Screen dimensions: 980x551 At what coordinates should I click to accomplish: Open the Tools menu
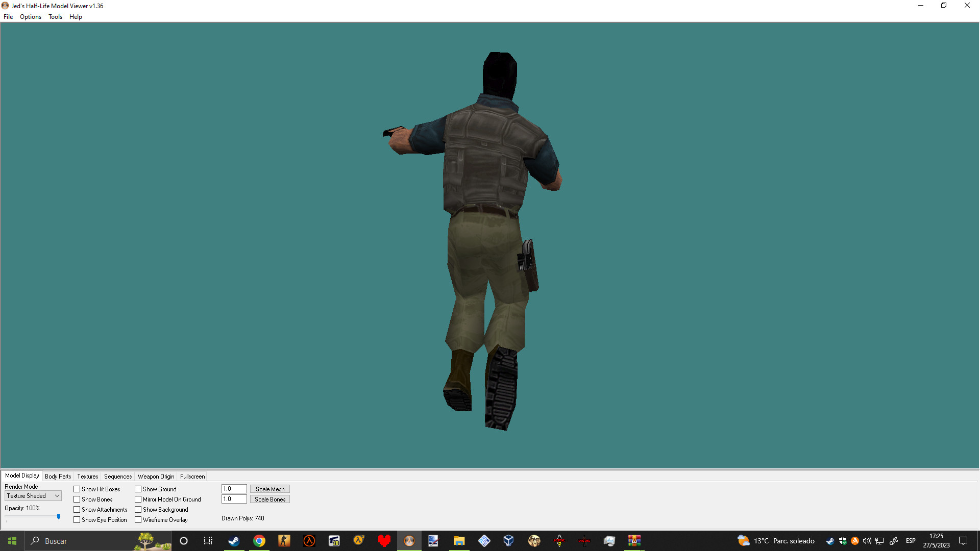point(55,17)
